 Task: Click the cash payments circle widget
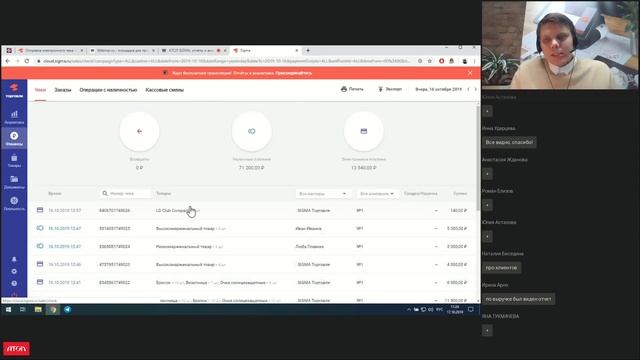tap(251, 131)
